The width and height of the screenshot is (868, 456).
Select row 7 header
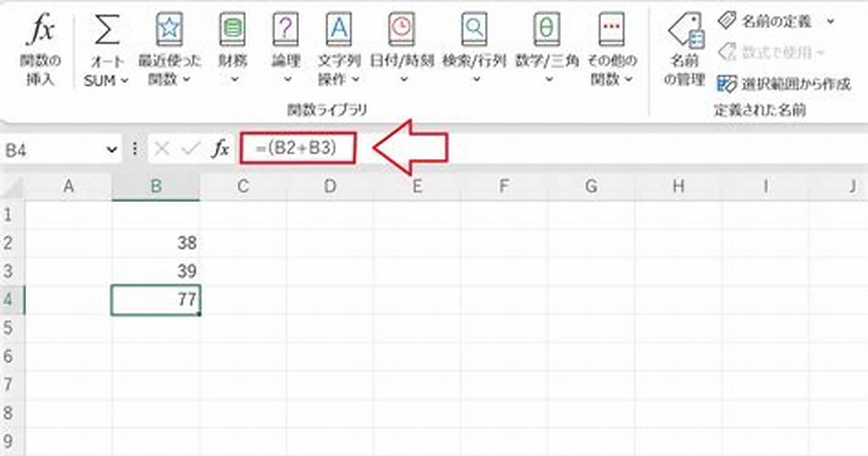pyautogui.click(x=11, y=385)
